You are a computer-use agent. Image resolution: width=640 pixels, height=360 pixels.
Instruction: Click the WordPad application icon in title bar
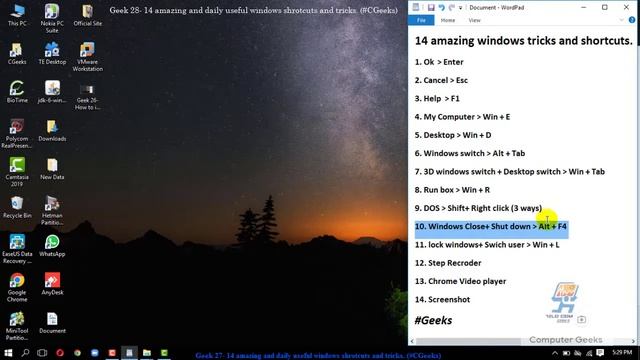point(416,7)
